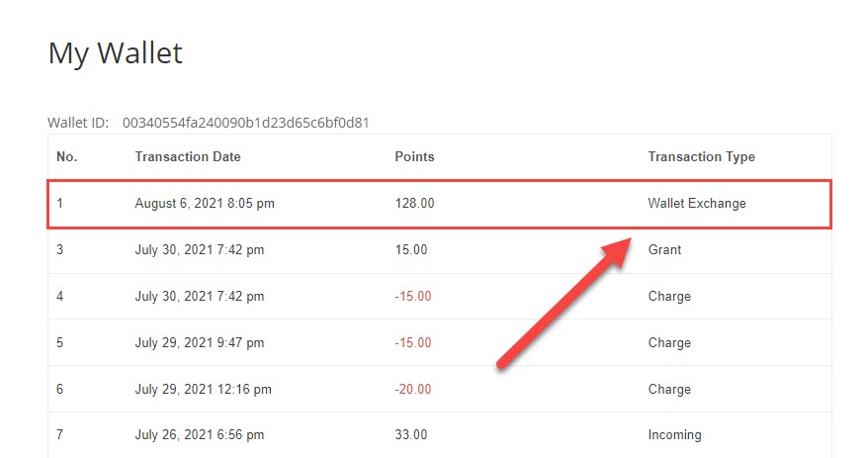The width and height of the screenshot is (868, 458).
Task: Select the July 30, 2021 7:42 pm date in row 4
Action: point(200,297)
